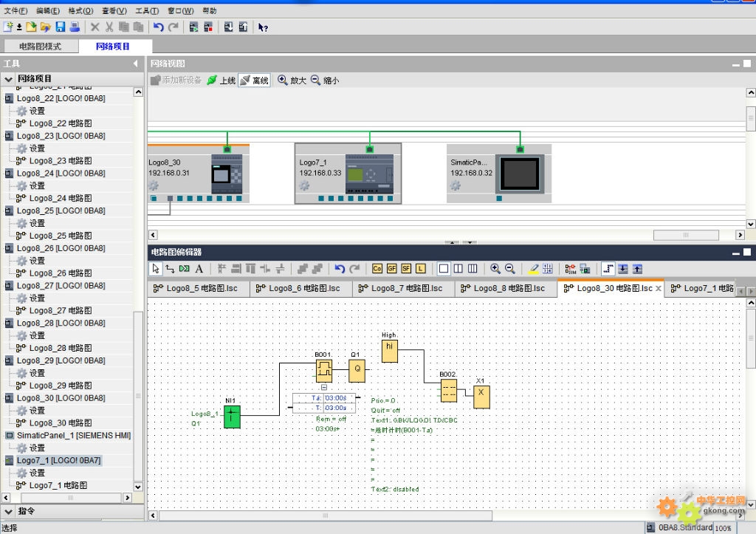Close the Logo8_30 电路图.lsc tab
Viewport: 756px width, 534px height.
click(x=658, y=288)
